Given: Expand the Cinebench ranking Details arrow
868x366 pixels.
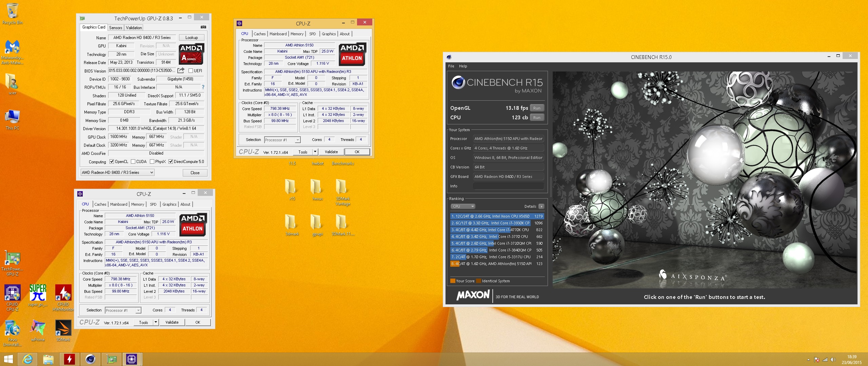Looking at the screenshot, I should click(541, 206).
